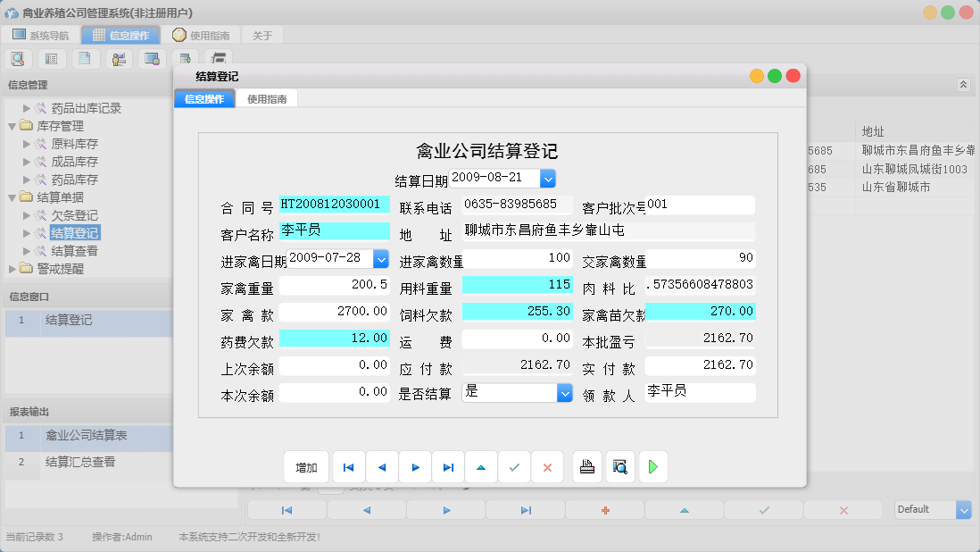Viewport: 980px width, 552px height.
Task: Open the 结算日期 date picker dropdown
Action: click(548, 178)
